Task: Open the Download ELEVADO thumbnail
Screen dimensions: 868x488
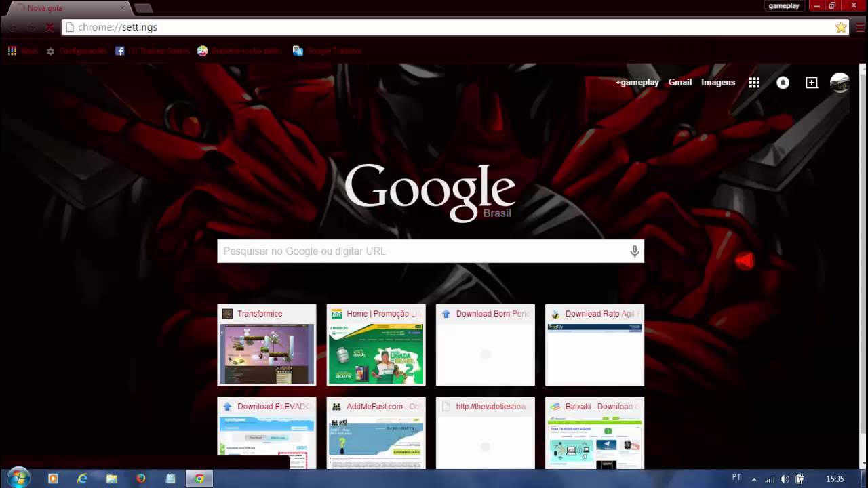Action: (267, 432)
